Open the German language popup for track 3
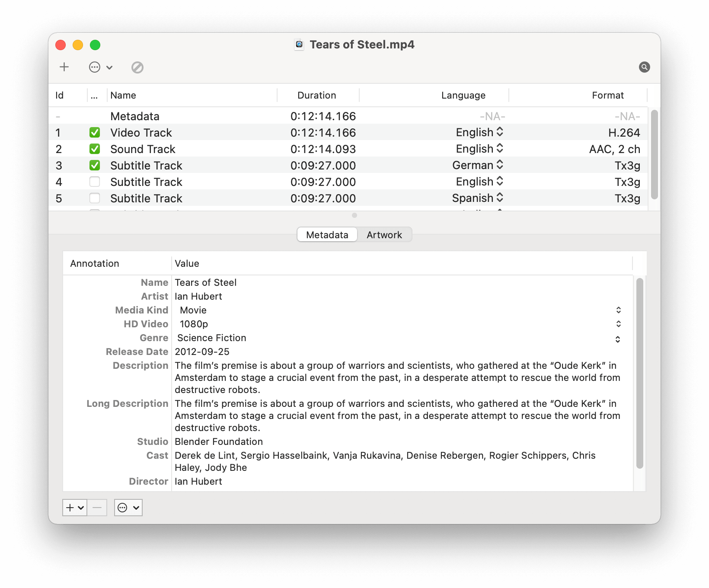 (478, 165)
